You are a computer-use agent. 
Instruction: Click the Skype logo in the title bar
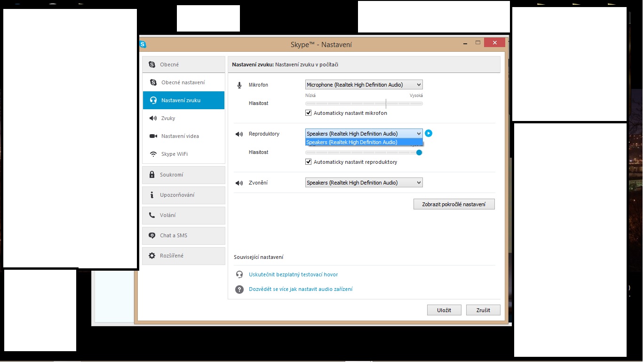143,45
